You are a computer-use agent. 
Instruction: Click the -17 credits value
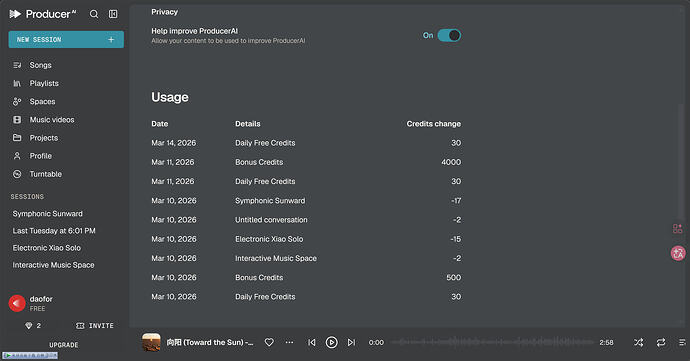point(456,201)
